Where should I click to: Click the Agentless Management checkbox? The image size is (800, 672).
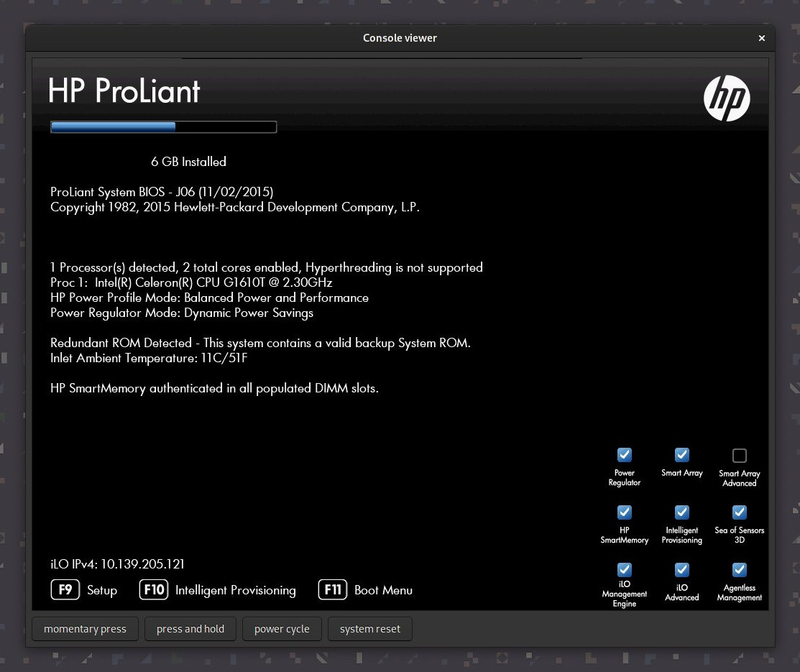(x=740, y=569)
